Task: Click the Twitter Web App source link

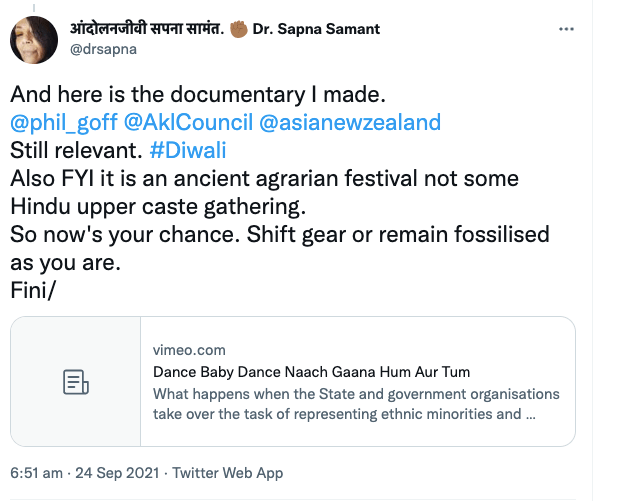Action: (228, 472)
